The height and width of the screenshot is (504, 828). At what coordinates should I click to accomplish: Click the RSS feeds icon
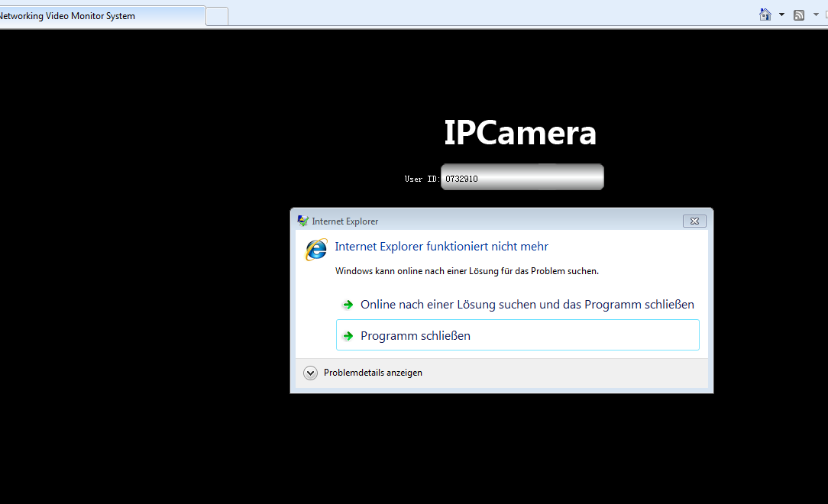pos(799,15)
